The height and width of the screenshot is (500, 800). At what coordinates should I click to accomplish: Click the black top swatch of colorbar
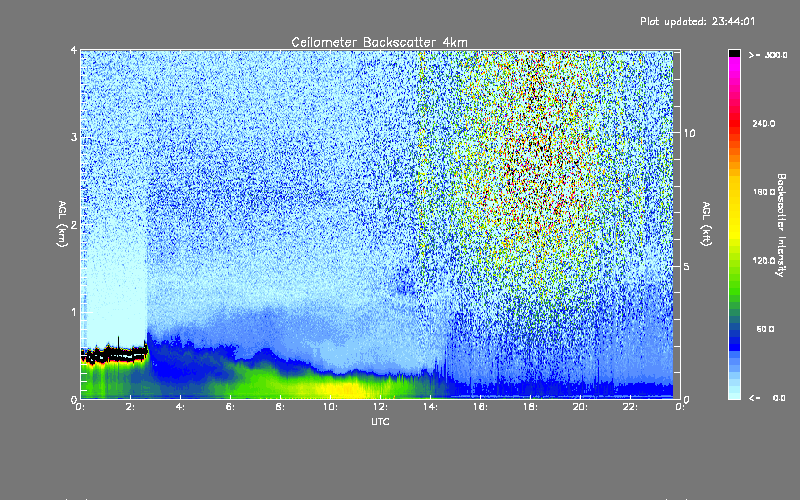coord(734,53)
